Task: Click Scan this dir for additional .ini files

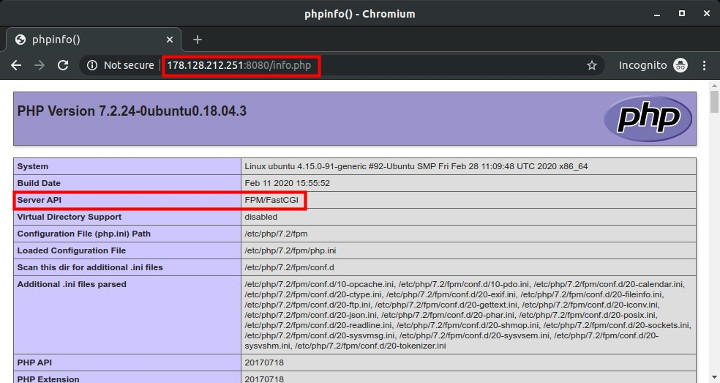Action: coord(90,267)
